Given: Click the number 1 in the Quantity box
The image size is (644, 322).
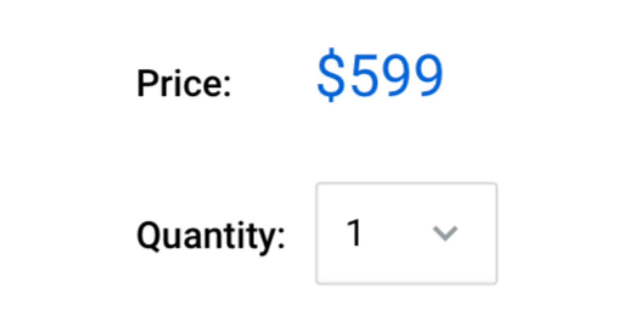Looking at the screenshot, I should pyautogui.click(x=354, y=233).
